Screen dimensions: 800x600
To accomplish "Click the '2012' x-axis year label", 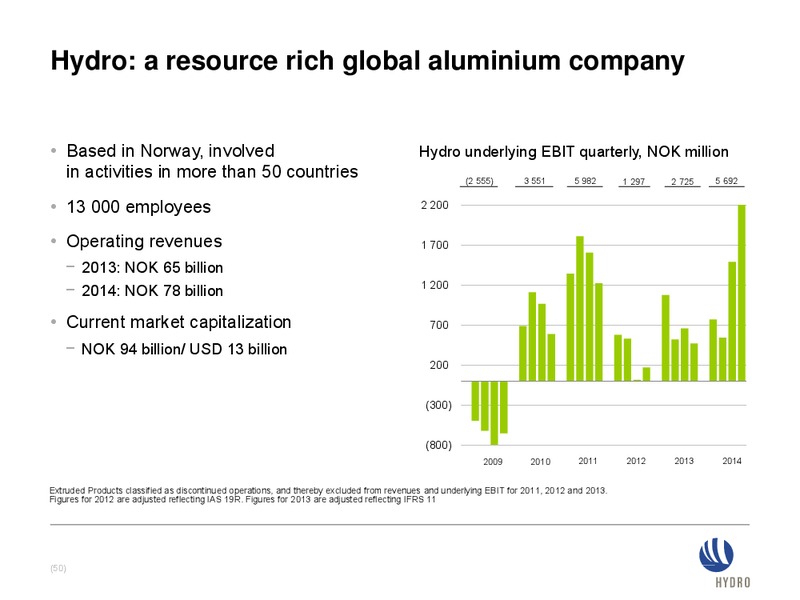I will [636, 461].
